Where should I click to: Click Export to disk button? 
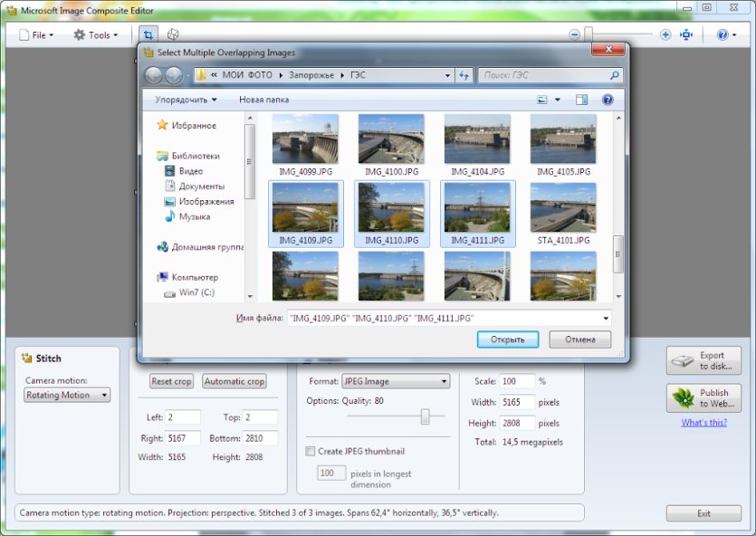tap(703, 360)
